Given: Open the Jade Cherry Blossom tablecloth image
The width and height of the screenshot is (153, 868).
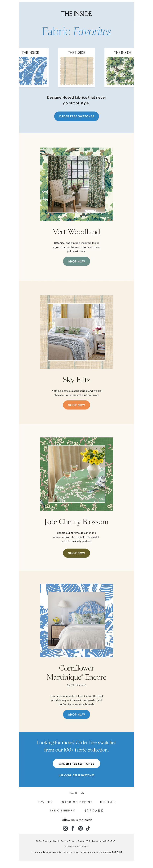Looking at the screenshot, I should [x=76, y=474].
